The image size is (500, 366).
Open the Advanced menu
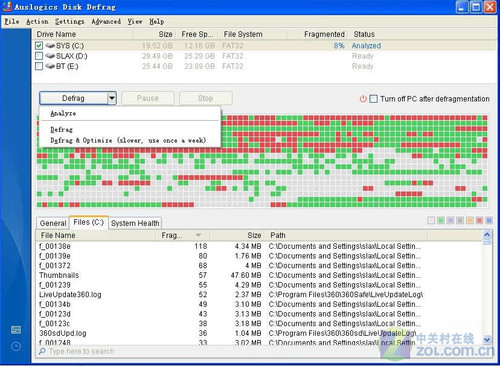click(x=106, y=22)
